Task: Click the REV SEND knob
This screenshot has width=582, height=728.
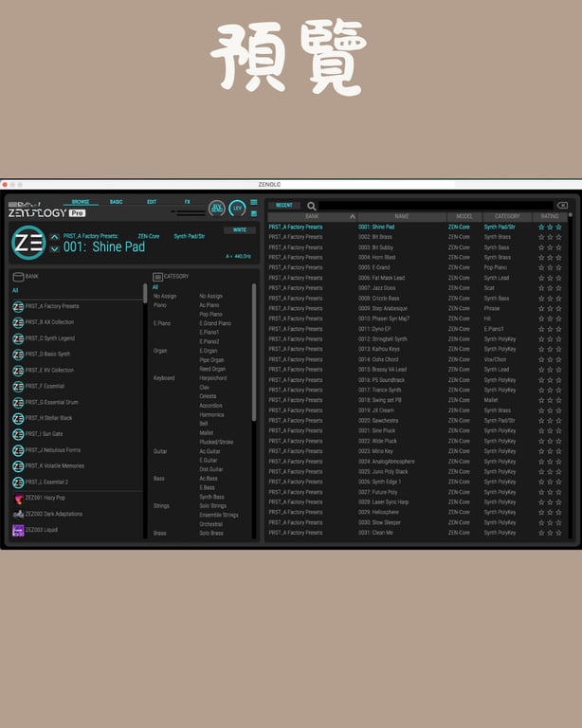Action: 217,208
